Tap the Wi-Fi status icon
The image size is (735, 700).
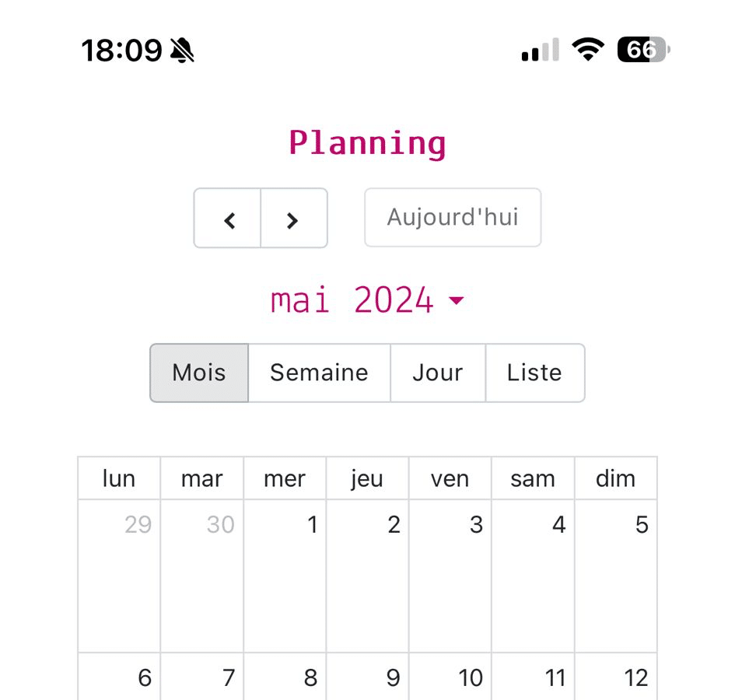pyautogui.click(x=587, y=51)
